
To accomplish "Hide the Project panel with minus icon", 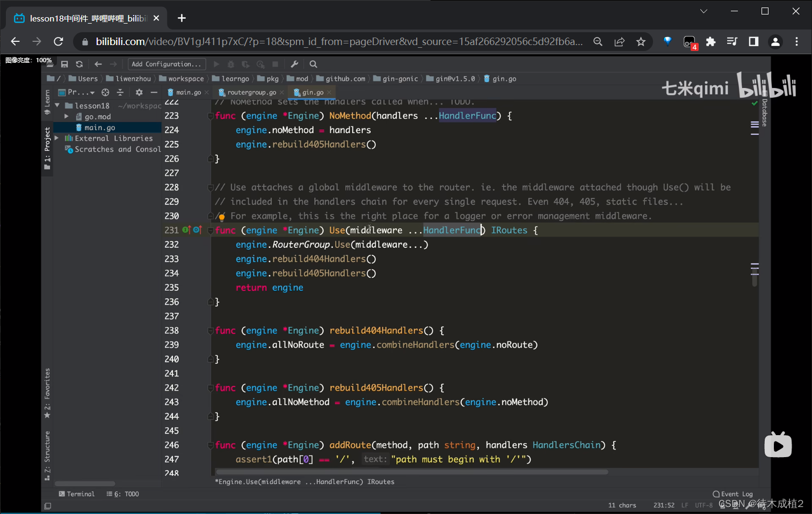I will tap(154, 92).
